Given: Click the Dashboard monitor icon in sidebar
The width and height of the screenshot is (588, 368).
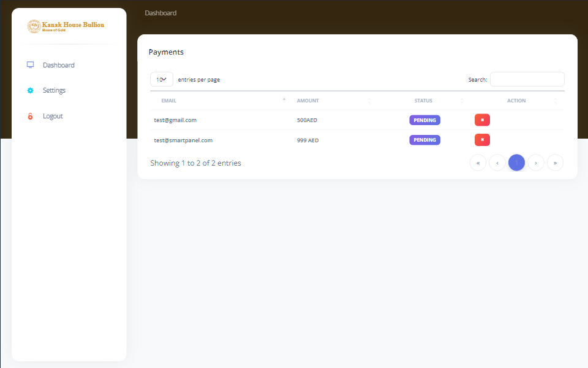Looking at the screenshot, I should click(x=30, y=65).
